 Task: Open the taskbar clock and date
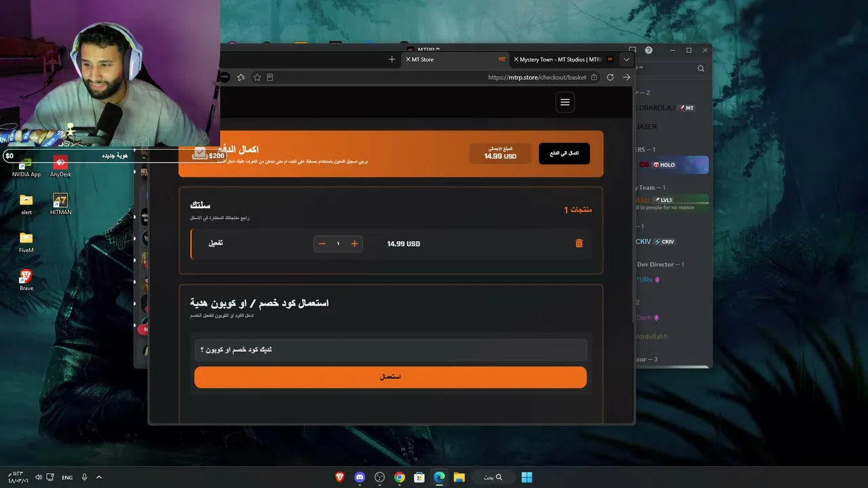[x=18, y=477]
